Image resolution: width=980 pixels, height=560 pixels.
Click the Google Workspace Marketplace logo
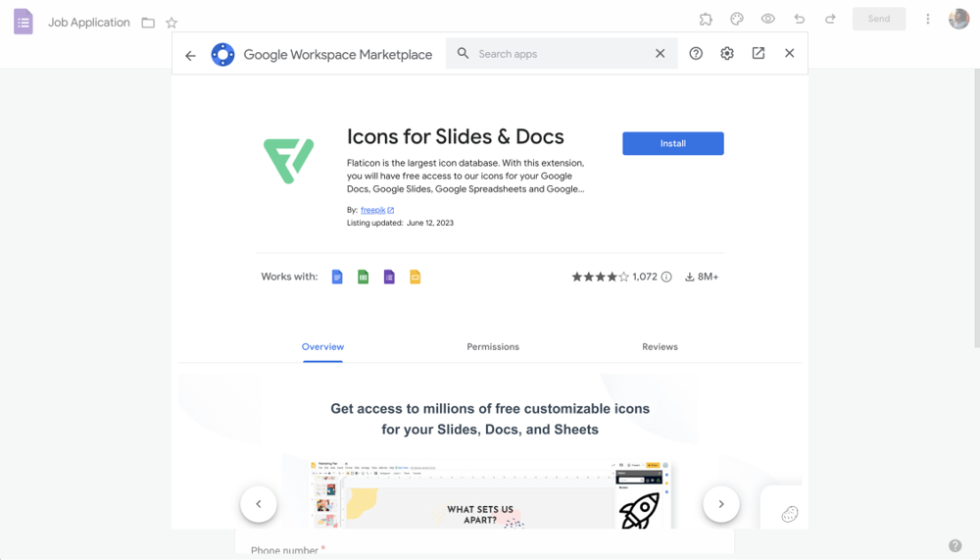click(x=222, y=55)
